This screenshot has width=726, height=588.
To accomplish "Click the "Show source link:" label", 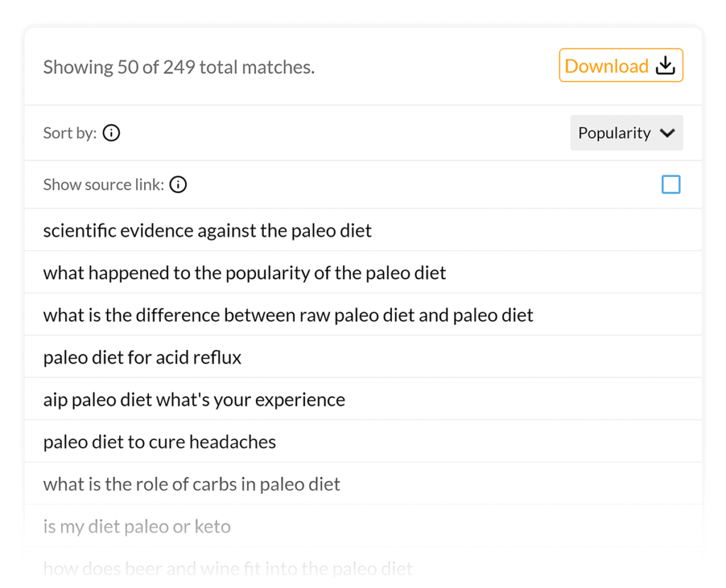I will pyautogui.click(x=104, y=185).
